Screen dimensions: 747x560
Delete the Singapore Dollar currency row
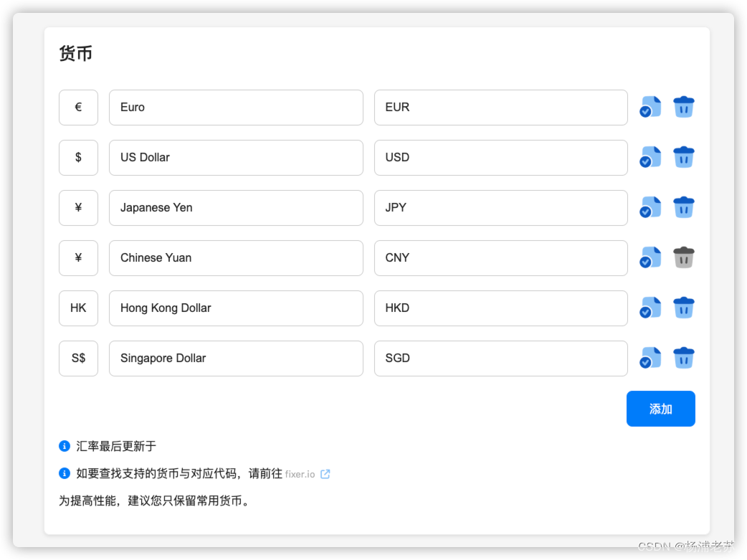pyautogui.click(x=684, y=358)
